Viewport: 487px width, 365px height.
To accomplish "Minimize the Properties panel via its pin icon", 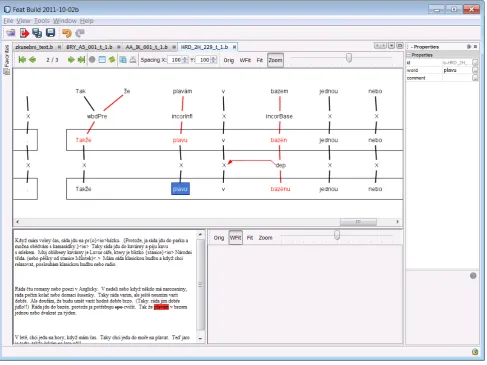I will tap(469, 47).
